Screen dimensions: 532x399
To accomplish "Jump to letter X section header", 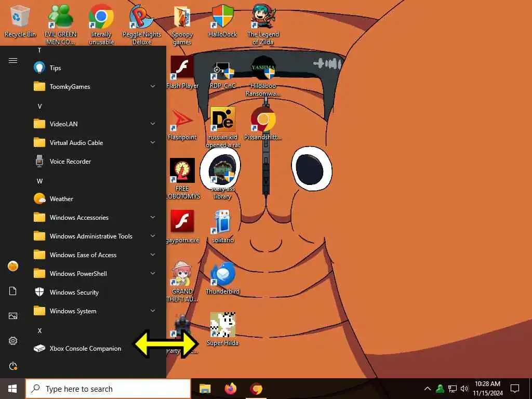I will [x=39, y=331].
